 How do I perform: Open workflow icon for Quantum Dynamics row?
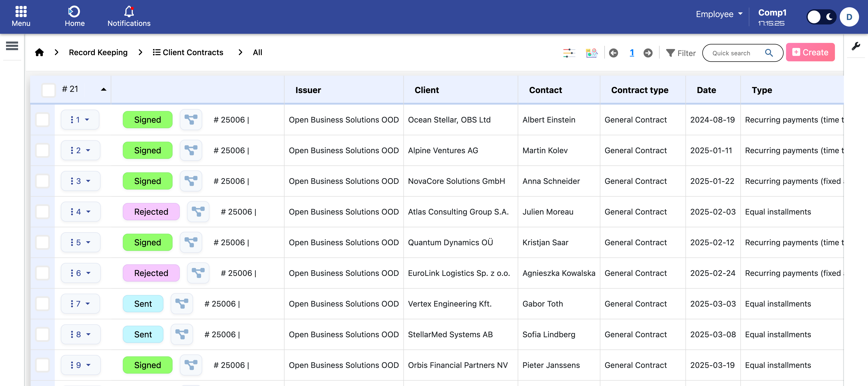[191, 242]
